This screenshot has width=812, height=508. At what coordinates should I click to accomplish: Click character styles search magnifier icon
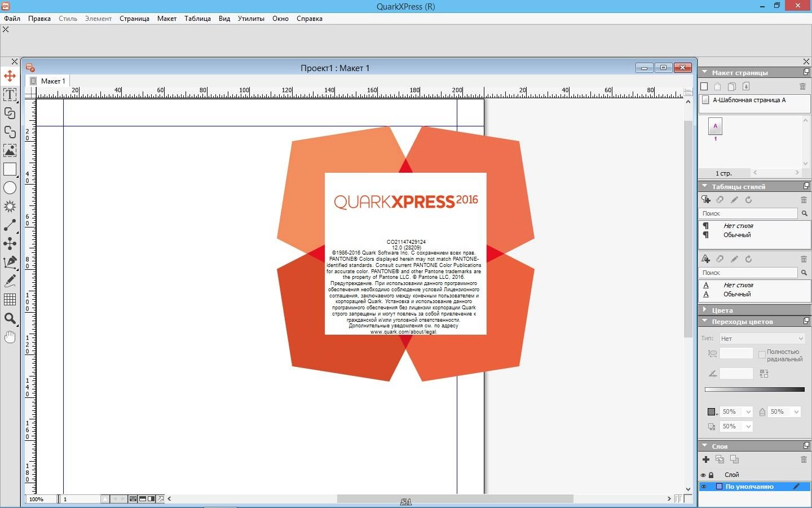[805, 273]
